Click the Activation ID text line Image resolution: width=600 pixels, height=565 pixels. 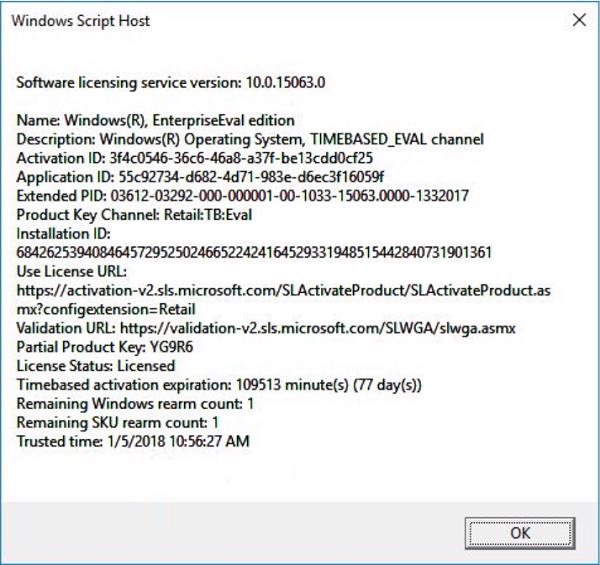[x=195, y=158]
